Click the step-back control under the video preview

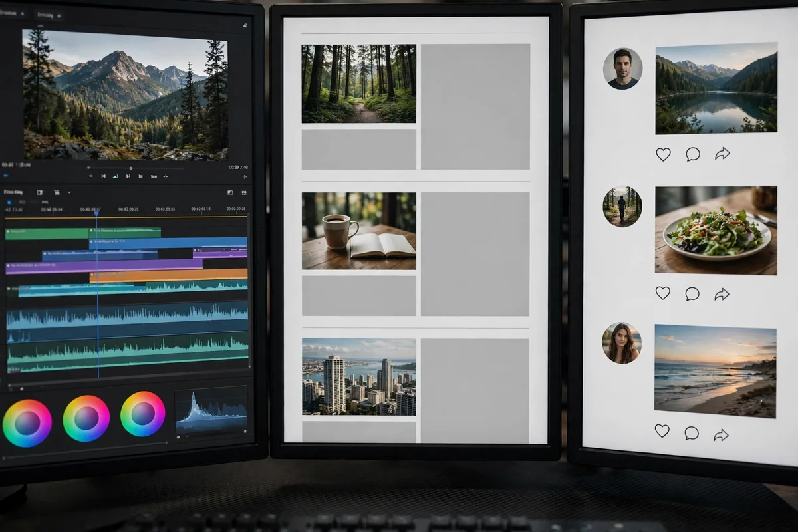(103, 176)
